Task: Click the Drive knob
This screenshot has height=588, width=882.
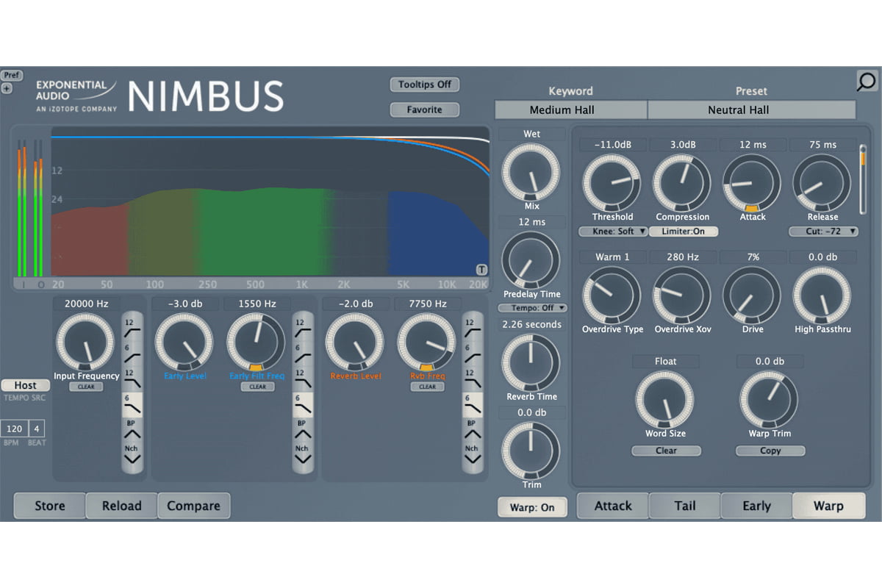Action: tap(752, 295)
